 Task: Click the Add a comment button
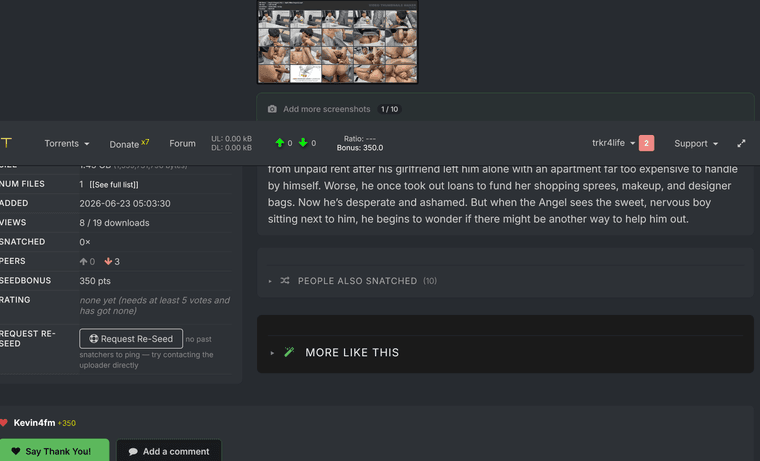point(169,451)
